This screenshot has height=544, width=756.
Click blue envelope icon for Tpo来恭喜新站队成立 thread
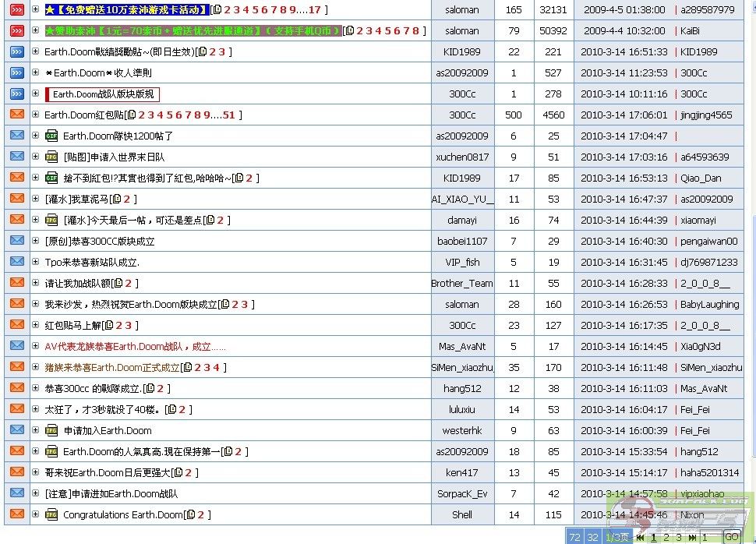tap(16, 263)
